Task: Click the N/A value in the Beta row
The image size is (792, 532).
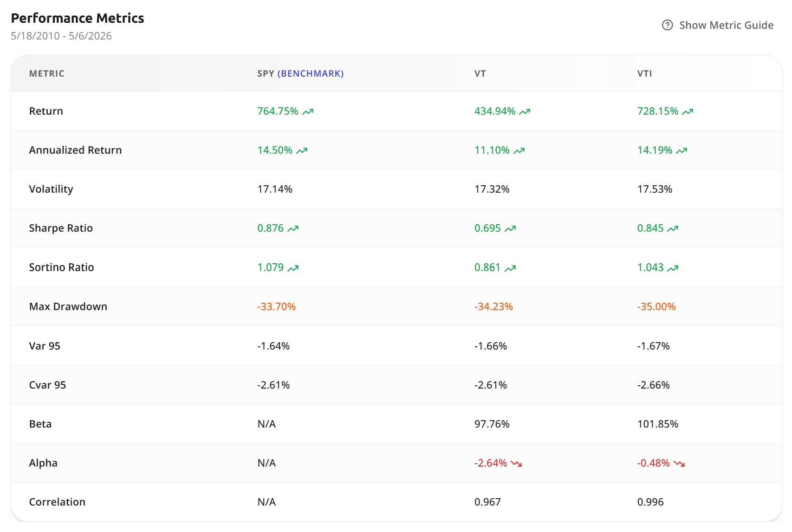Action: 266,424
